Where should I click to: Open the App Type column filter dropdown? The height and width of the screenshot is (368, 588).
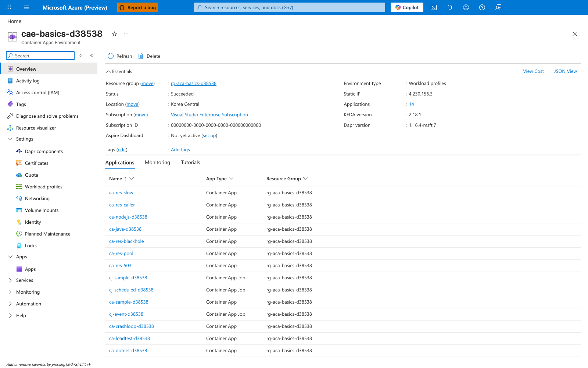tap(231, 178)
